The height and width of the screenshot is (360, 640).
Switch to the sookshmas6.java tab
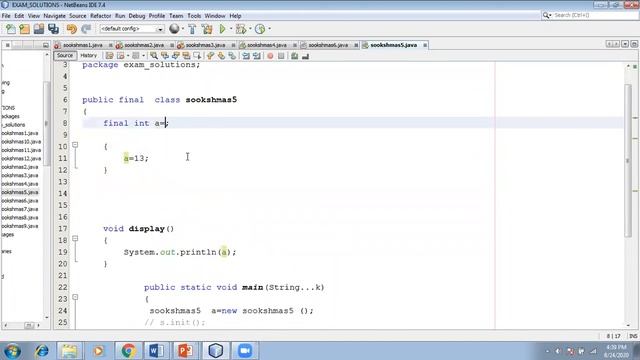(328, 45)
